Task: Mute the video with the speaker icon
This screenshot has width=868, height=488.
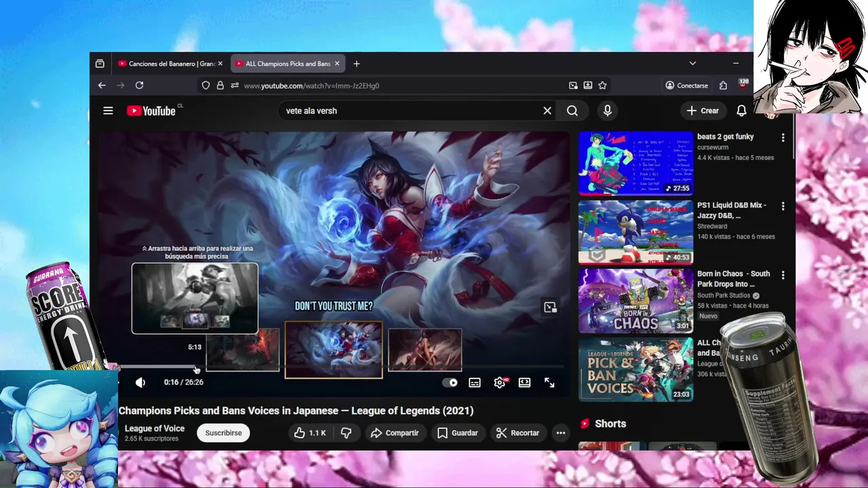Action: coord(140,382)
